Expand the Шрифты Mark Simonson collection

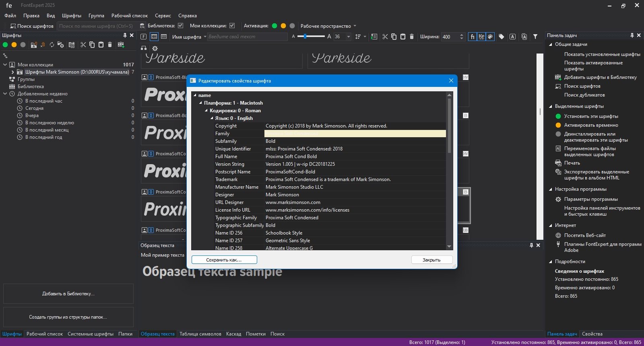pos(12,72)
